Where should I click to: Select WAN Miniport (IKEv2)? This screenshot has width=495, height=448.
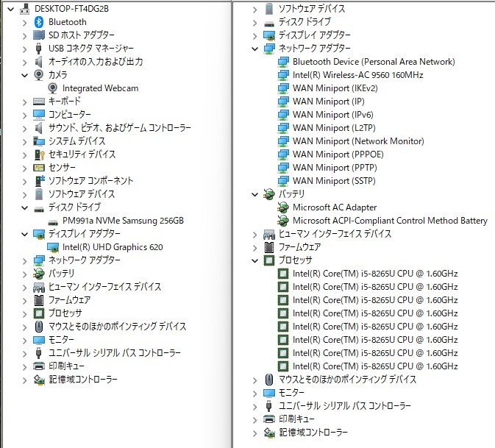tap(335, 88)
